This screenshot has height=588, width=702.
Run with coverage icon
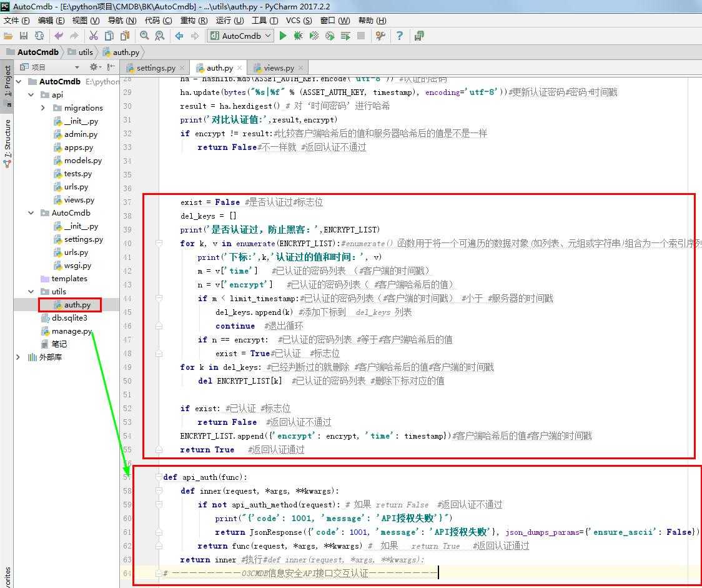314,36
